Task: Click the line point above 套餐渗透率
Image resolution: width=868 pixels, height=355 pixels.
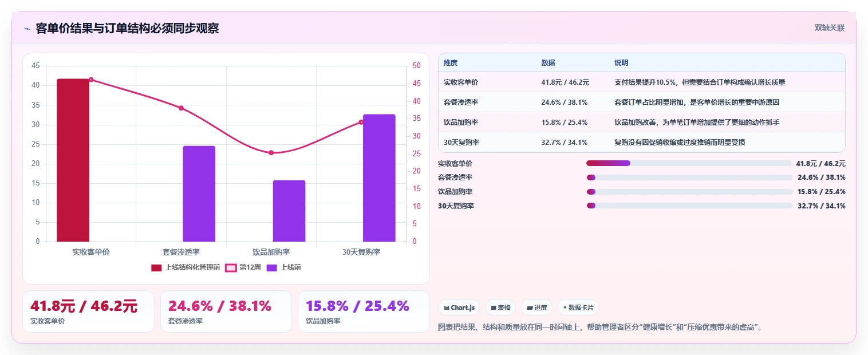Action: 181,108
